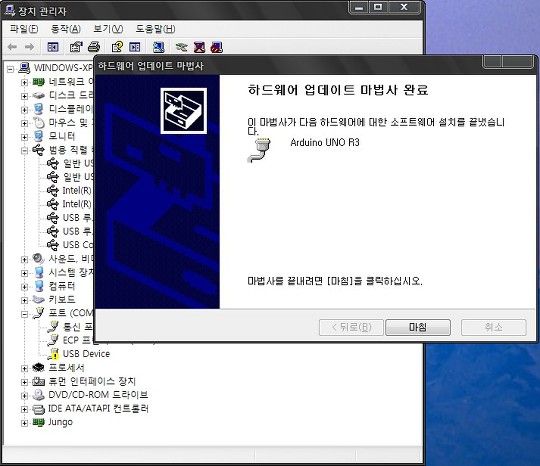Click the disabled 뒤로(B) button

tap(351, 327)
